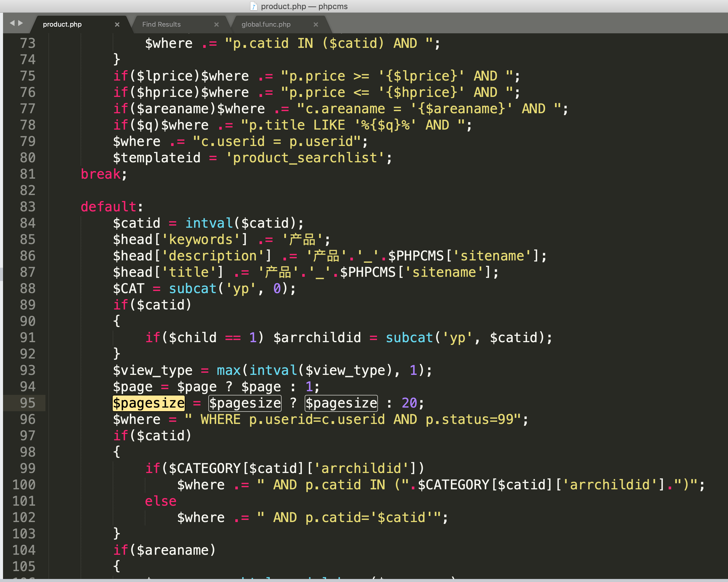Close the global.func.php tab

click(x=316, y=24)
